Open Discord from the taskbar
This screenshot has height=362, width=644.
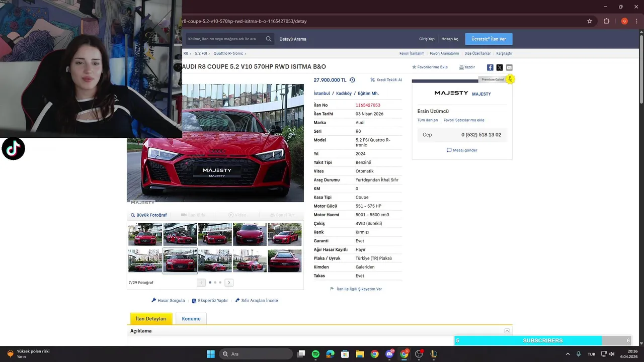[x=389, y=354]
